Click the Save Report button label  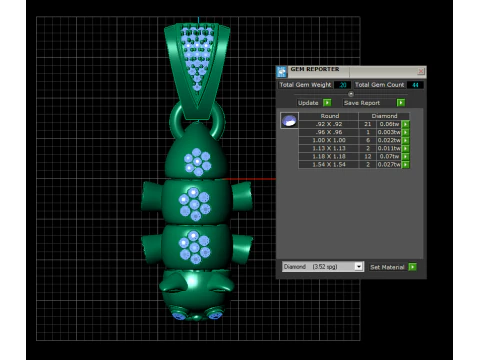click(x=362, y=103)
